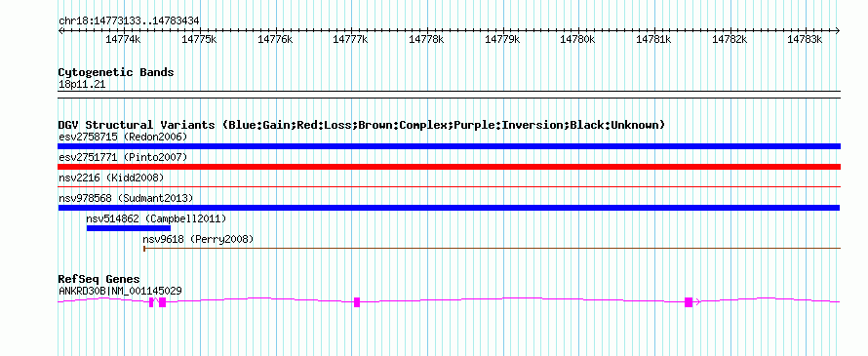868x356 pixels.
Task: Click the 14780k ruler tick label
Action: click(578, 39)
